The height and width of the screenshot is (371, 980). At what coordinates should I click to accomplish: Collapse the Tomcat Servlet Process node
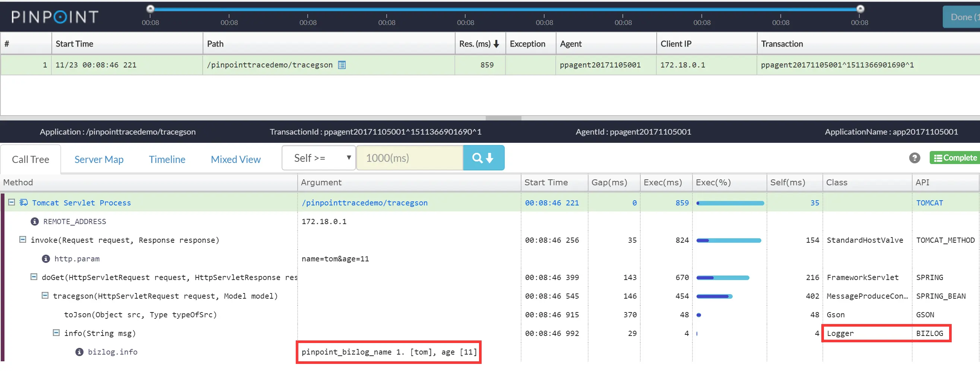12,202
